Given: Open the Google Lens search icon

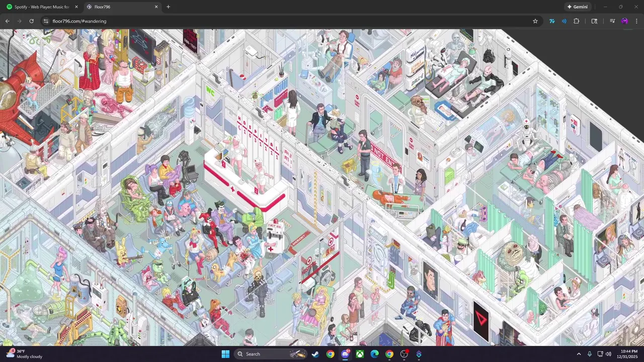Looking at the screenshot, I should click(594, 21).
